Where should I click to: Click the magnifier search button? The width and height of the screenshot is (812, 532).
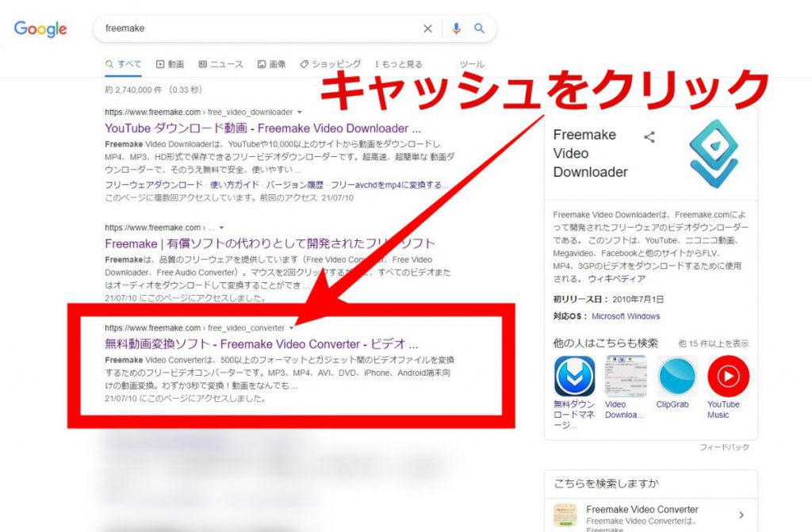point(480,29)
